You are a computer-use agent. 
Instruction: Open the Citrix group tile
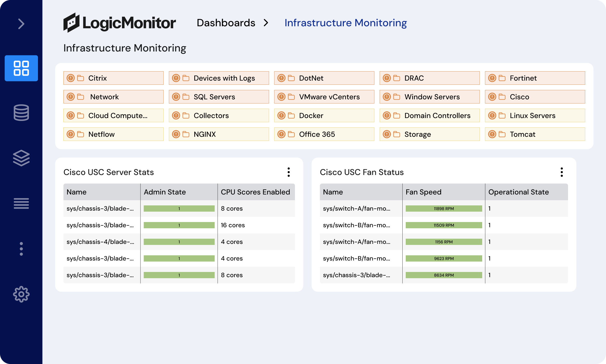pos(113,78)
